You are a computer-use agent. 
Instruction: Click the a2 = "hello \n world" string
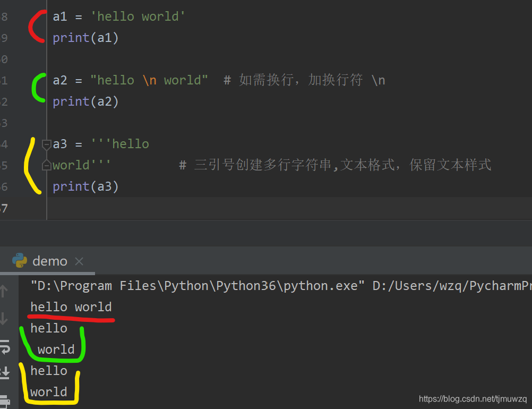(x=149, y=80)
